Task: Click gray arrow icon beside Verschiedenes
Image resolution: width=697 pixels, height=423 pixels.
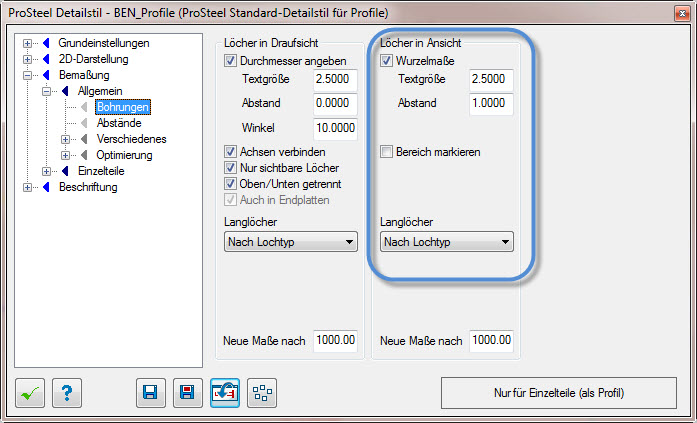Action: 84,139
